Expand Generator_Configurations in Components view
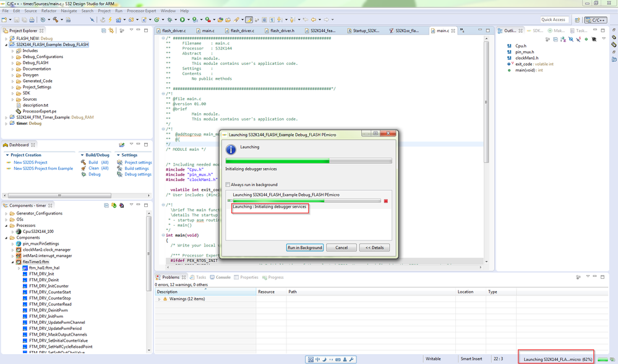 (x=6, y=213)
